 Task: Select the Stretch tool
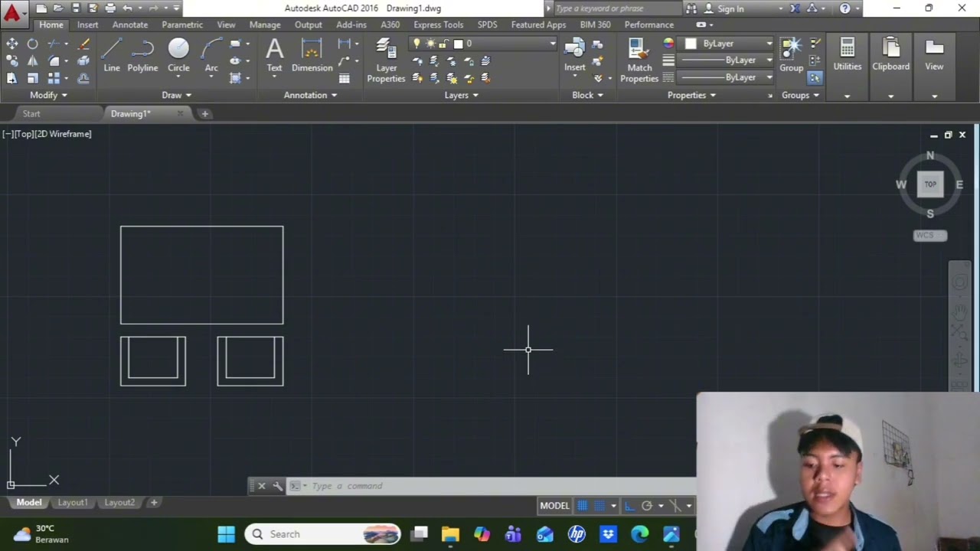coord(12,78)
